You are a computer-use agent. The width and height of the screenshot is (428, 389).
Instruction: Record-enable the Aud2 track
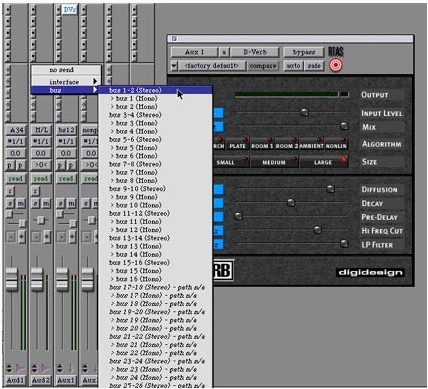coord(36,191)
